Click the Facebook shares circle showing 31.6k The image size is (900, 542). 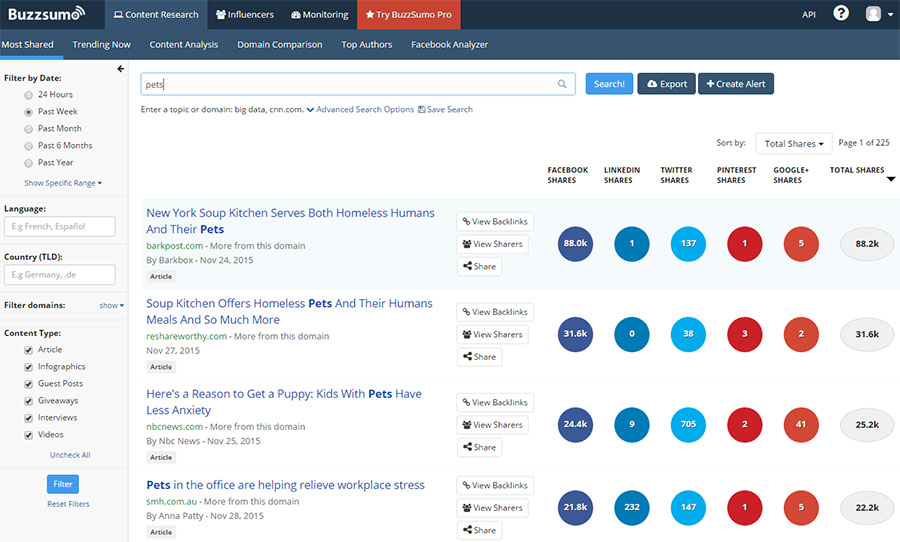(x=575, y=334)
